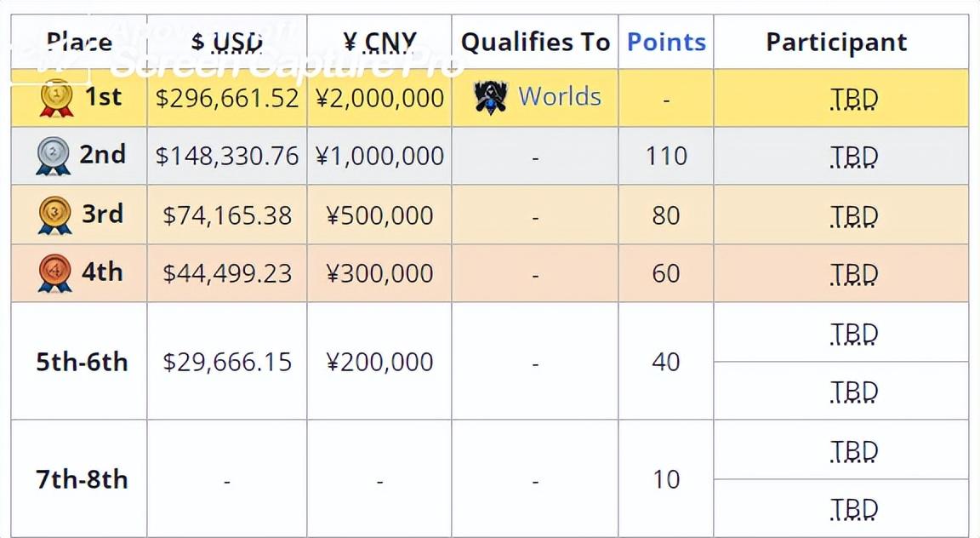Screen dimensions: 980x538
Task: Click the 5th-6th place cell
Action: [82, 362]
